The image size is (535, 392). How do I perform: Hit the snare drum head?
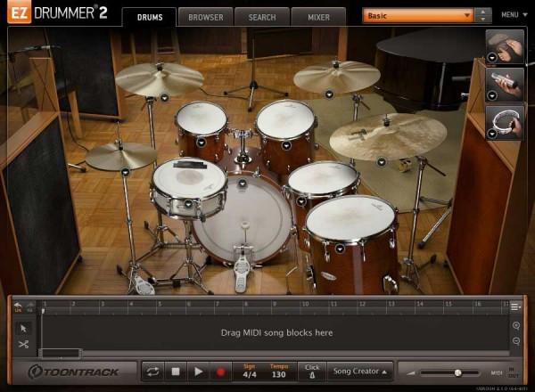[x=189, y=177]
